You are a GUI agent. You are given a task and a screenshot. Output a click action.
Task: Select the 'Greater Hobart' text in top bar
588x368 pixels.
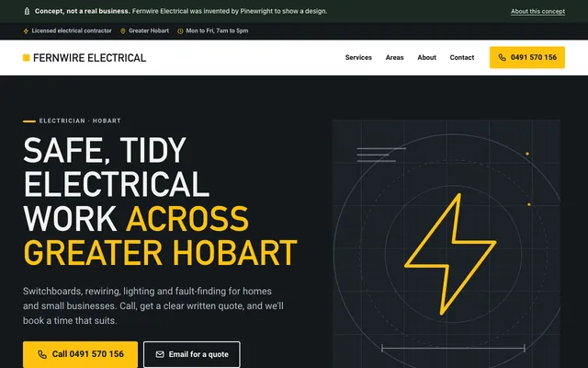149,30
